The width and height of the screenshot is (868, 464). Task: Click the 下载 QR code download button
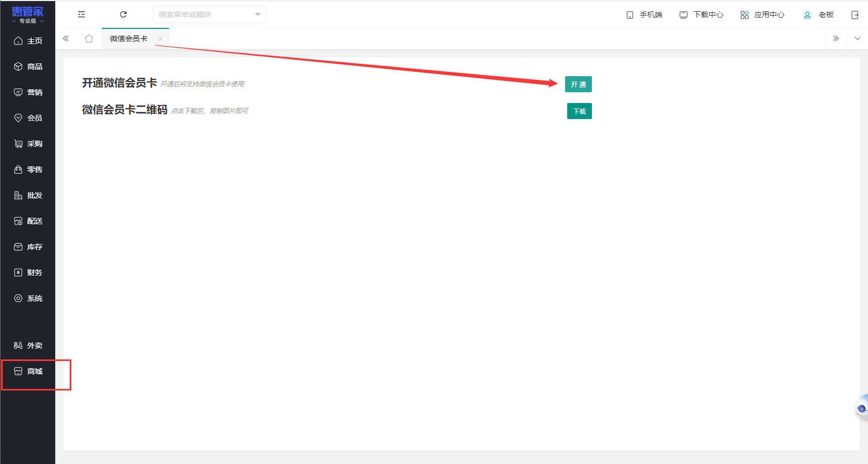tap(580, 111)
